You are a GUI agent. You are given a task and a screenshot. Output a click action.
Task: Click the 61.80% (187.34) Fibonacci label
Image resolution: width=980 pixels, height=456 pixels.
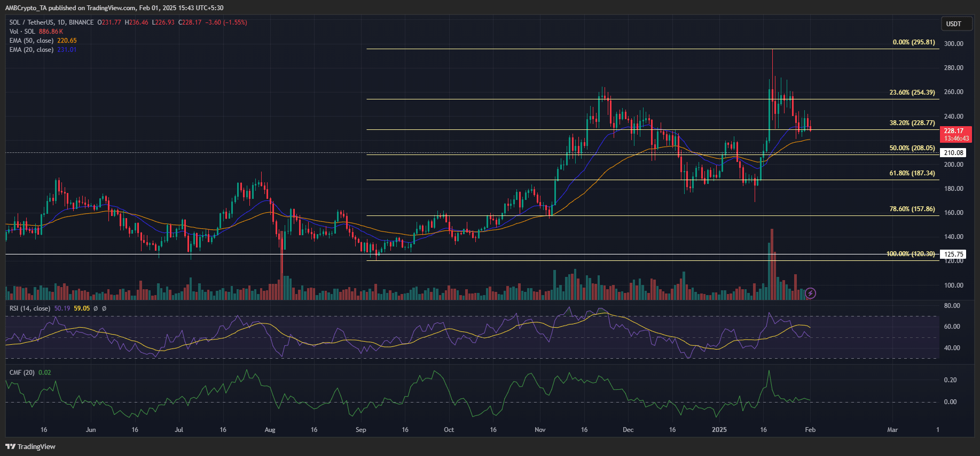[912, 173]
